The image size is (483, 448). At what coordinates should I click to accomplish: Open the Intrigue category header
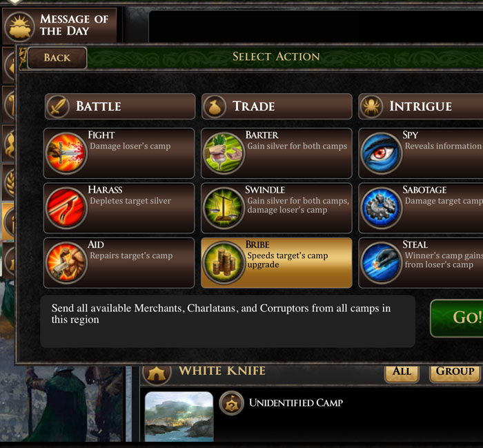(x=421, y=106)
